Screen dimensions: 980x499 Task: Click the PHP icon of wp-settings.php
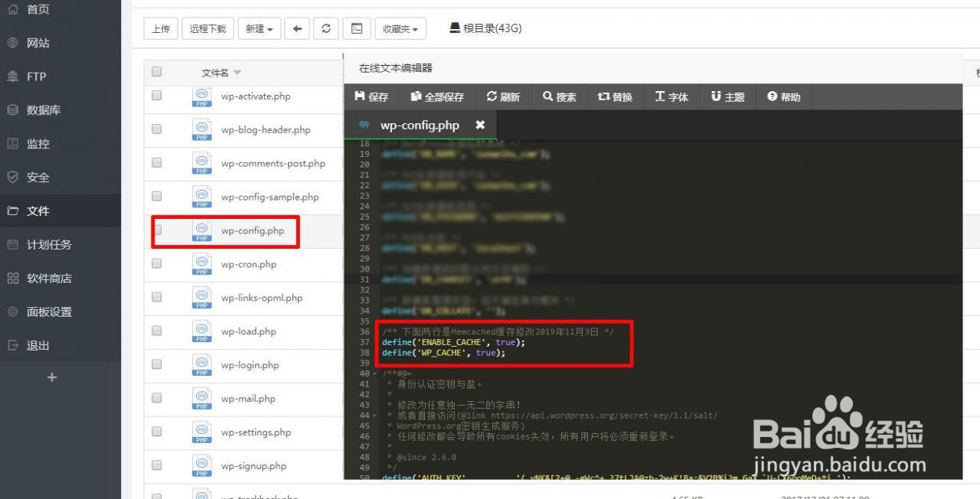pyautogui.click(x=202, y=432)
